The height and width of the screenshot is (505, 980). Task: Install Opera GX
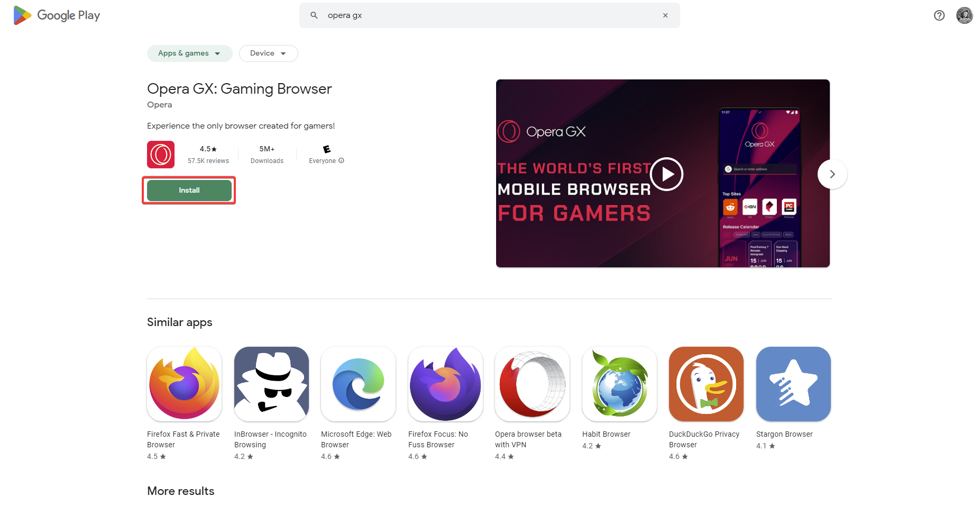pos(189,191)
